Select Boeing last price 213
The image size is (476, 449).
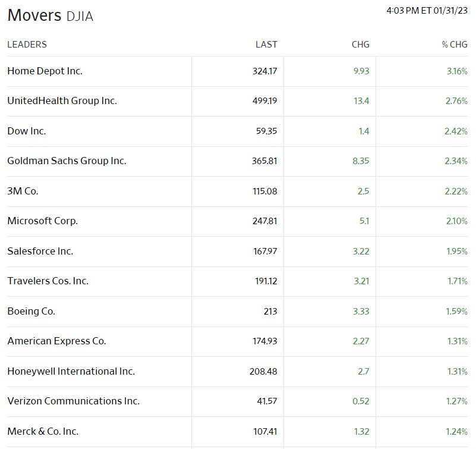coord(270,312)
